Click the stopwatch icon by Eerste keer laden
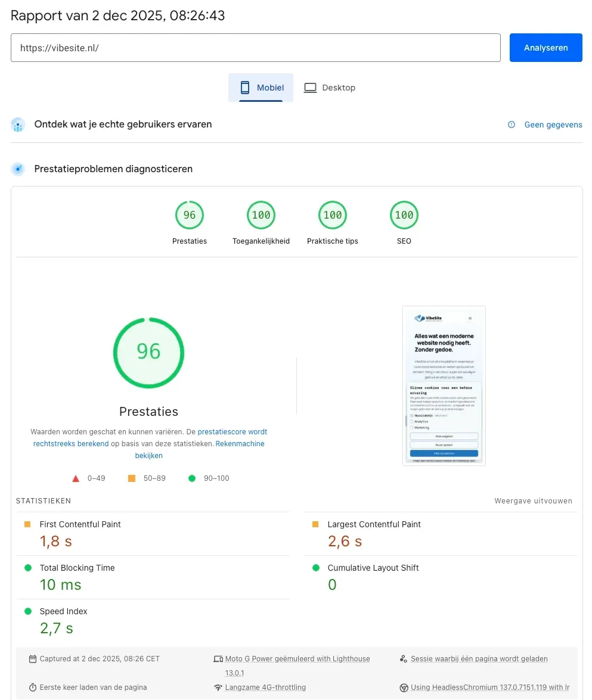This screenshot has height=700, width=592. tap(33, 687)
